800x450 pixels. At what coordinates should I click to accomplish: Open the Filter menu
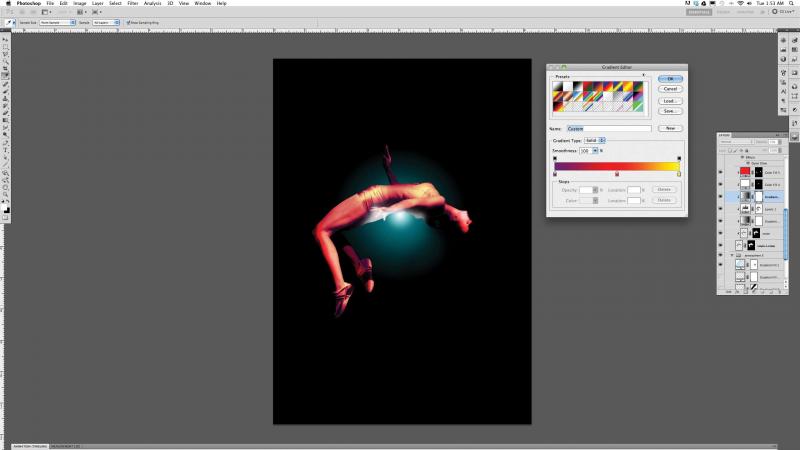tap(132, 3)
